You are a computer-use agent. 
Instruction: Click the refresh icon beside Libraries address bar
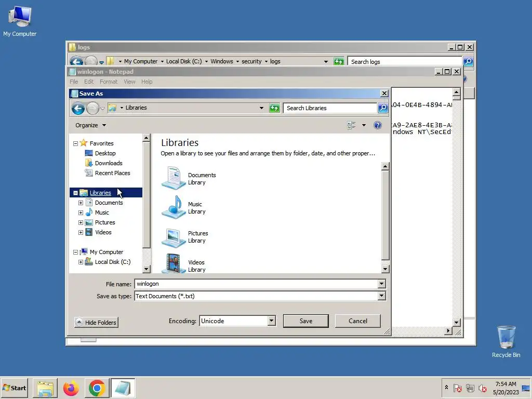pos(274,108)
